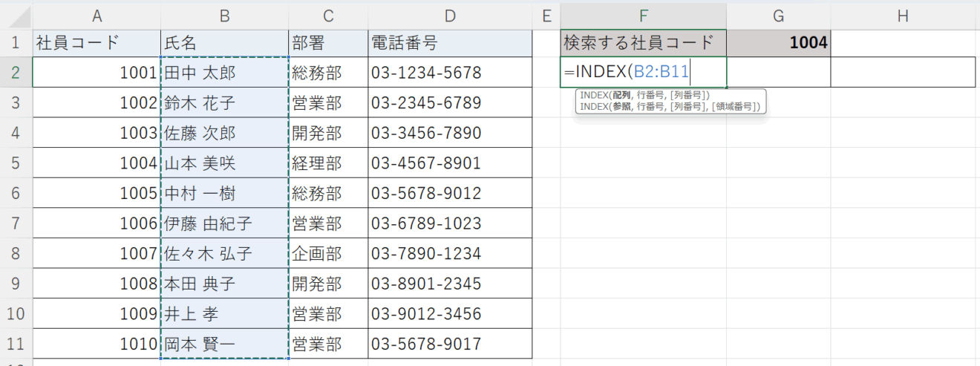This screenshot has width=980, height=366.
Task: Click the 検索する社員コード label cell
Action: tap(643, 43)
